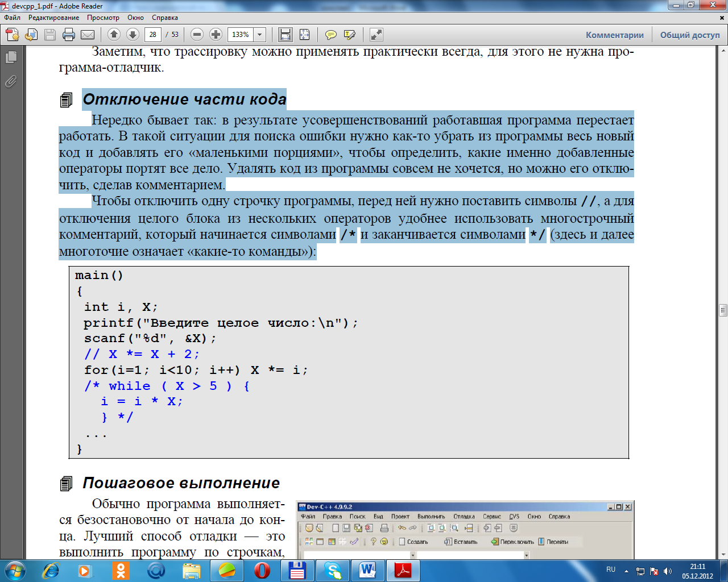
Task: Click the email envelope icon
Action: pos(88,35)
